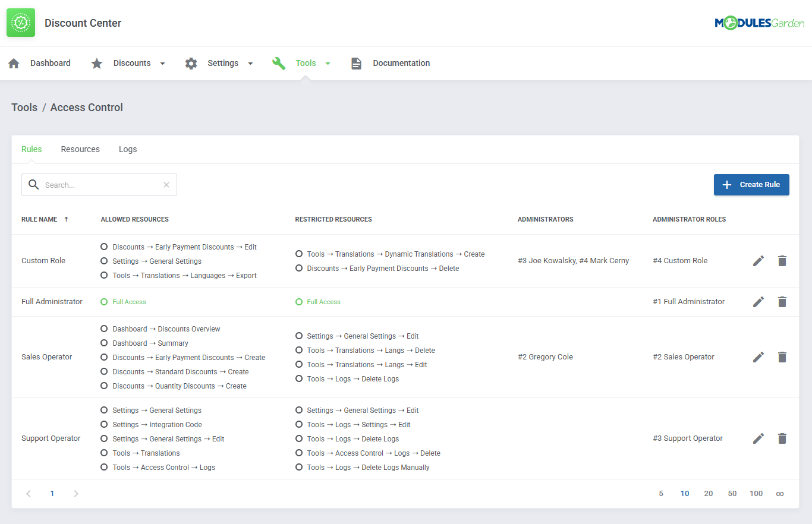Open Settings via the gear icon
This screenshot has width=812, height=524.
coord(191,63)
